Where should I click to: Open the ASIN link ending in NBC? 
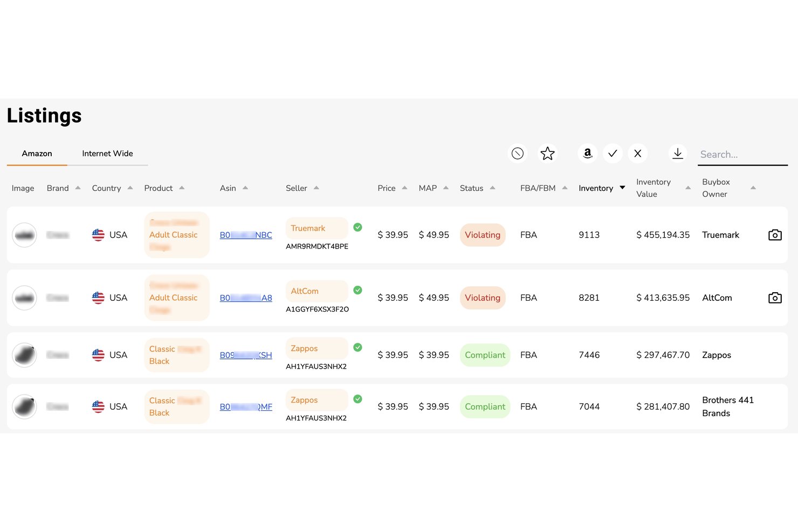pos(246,235)
